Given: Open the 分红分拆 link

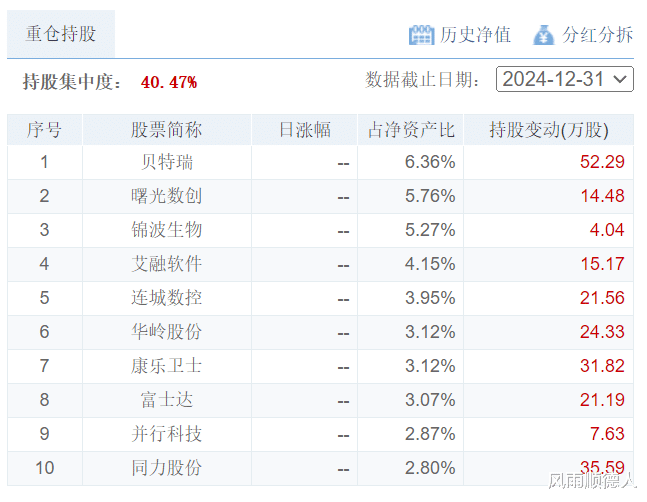Looking at the screenshot, I should (597, 35).
